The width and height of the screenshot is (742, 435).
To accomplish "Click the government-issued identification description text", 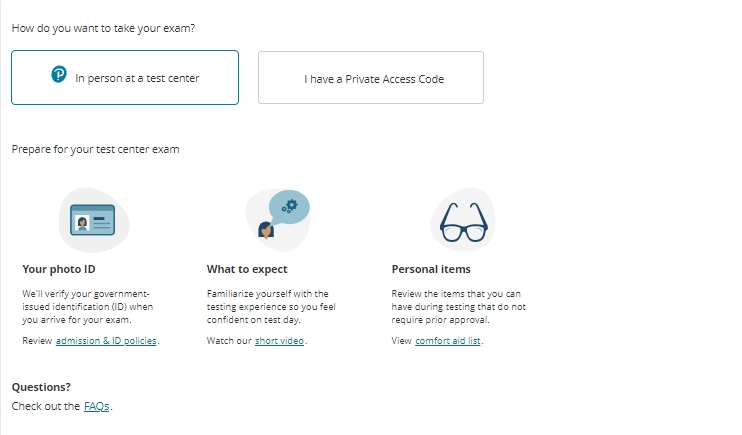I will click(x=88, y=307).
